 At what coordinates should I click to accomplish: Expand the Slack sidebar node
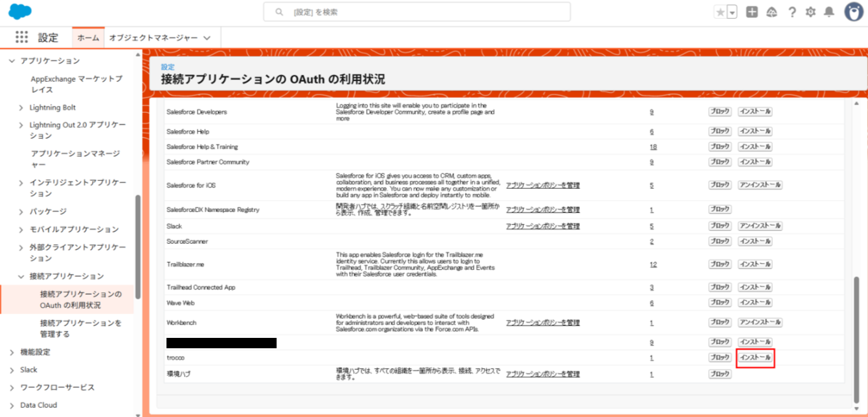(x=11, y=370)
